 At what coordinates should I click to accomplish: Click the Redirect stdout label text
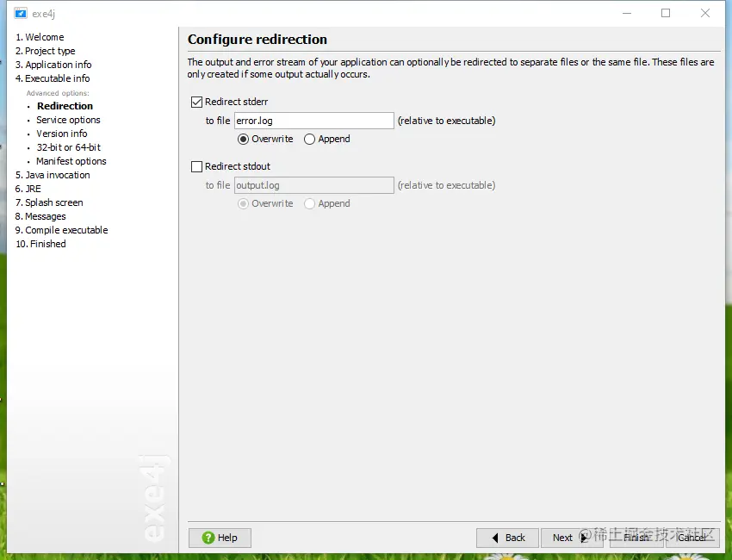tap(238, 166)
